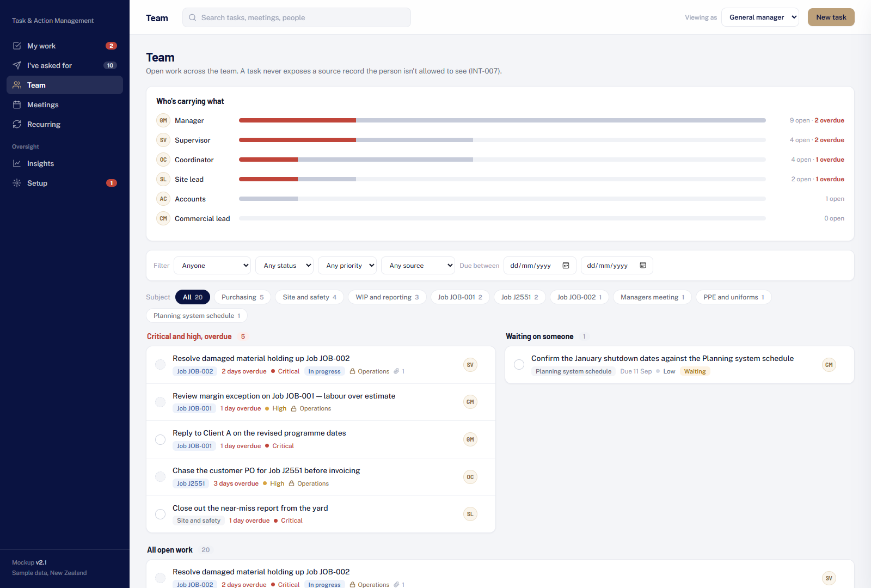This screenshot has height=588, width=871.
Task: Open My work from the sidebar
Action: point(65,46)
